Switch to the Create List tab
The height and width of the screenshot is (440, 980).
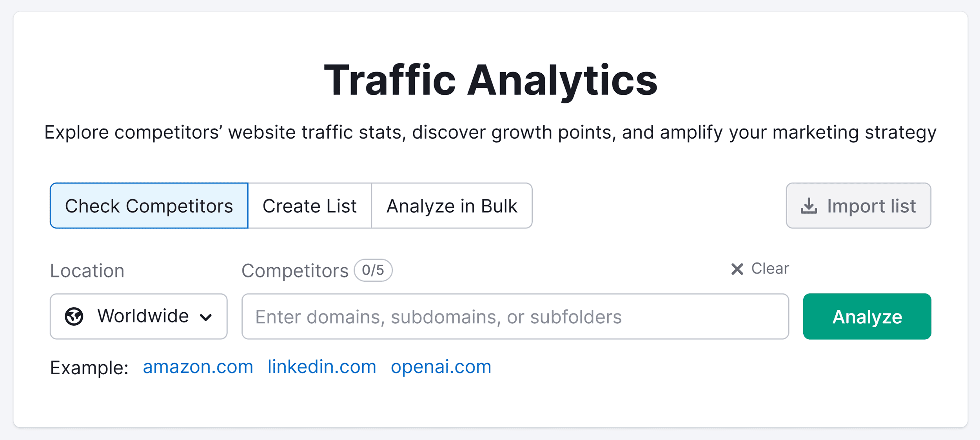(x=310, y=205)
